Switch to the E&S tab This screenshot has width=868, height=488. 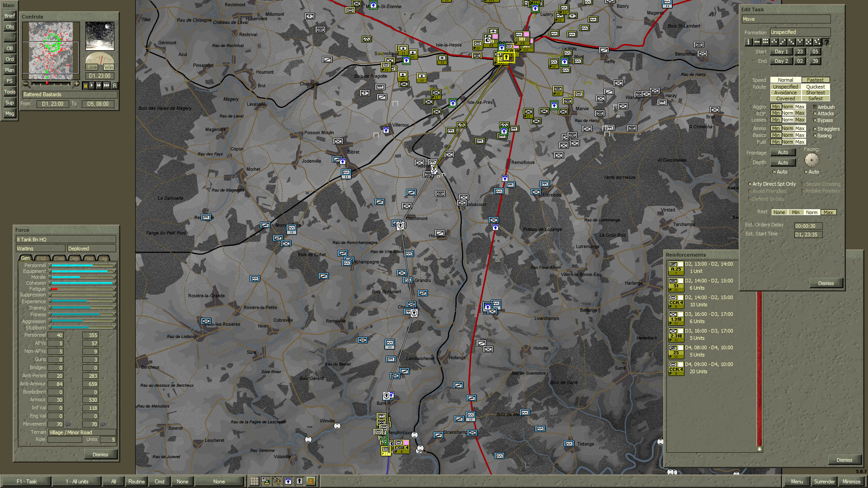click(41, 258)
